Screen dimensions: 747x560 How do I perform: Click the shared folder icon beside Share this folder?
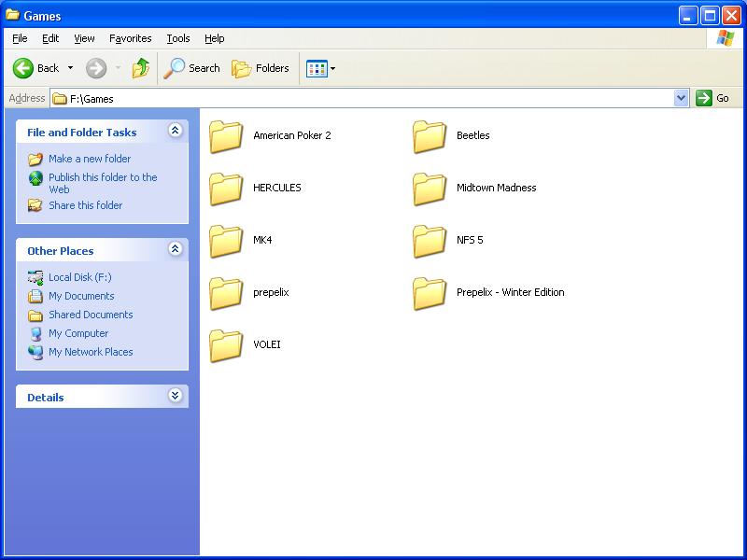tap(35, 205)
